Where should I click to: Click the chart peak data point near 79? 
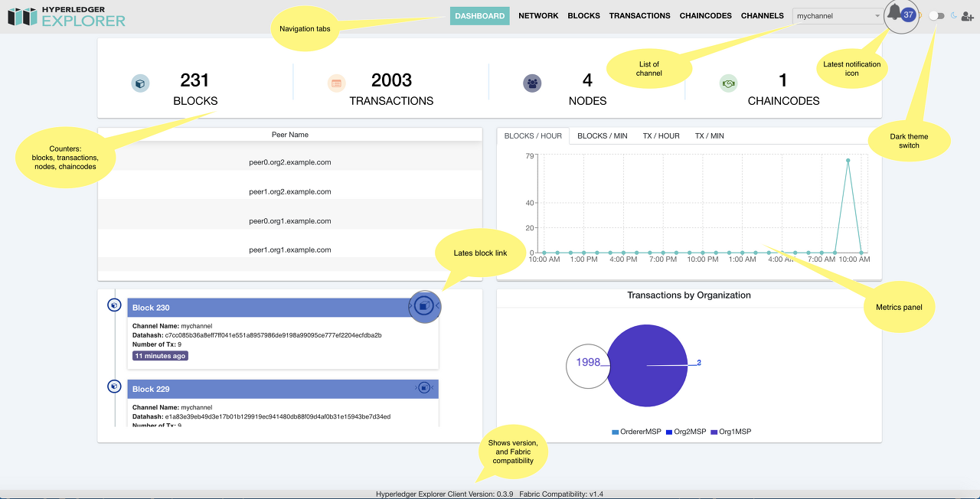[x=848, y=161]
